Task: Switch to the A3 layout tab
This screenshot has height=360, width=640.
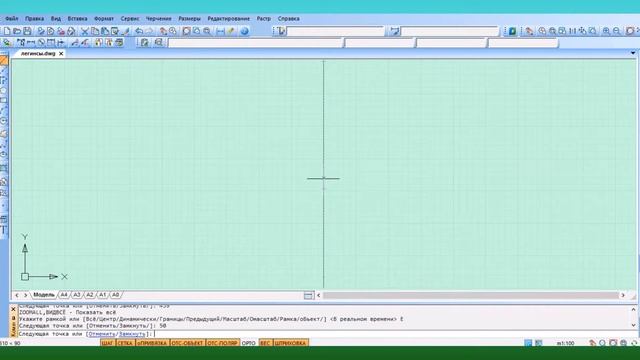Action: [x=77, y=295]
